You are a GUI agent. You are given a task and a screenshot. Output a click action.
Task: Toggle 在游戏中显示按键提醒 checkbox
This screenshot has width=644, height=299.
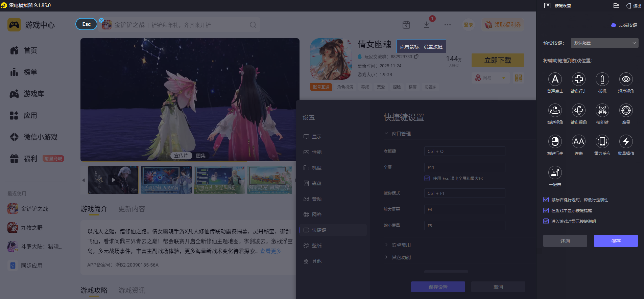[x=546, y=210]
